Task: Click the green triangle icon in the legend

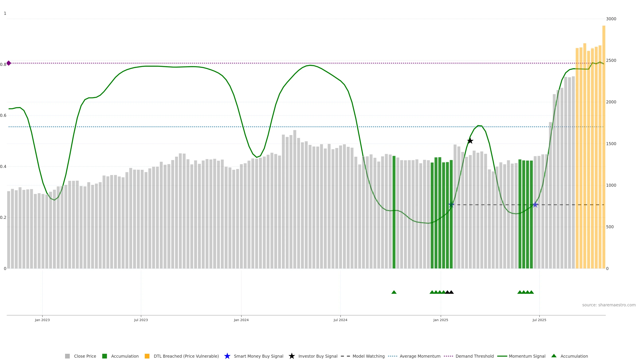Action: [554, 356]
